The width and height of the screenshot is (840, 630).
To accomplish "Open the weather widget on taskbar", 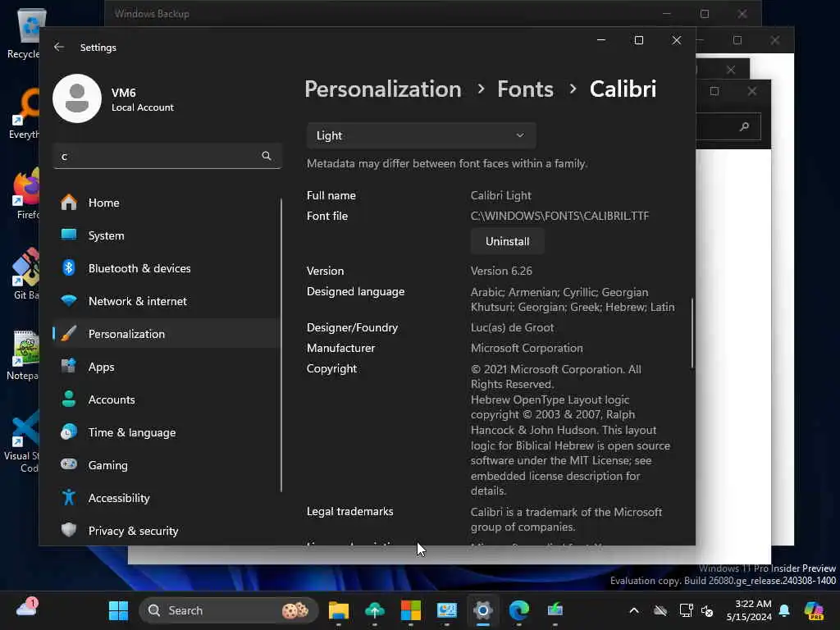I will pyautogui.click(x=26, y=608).
